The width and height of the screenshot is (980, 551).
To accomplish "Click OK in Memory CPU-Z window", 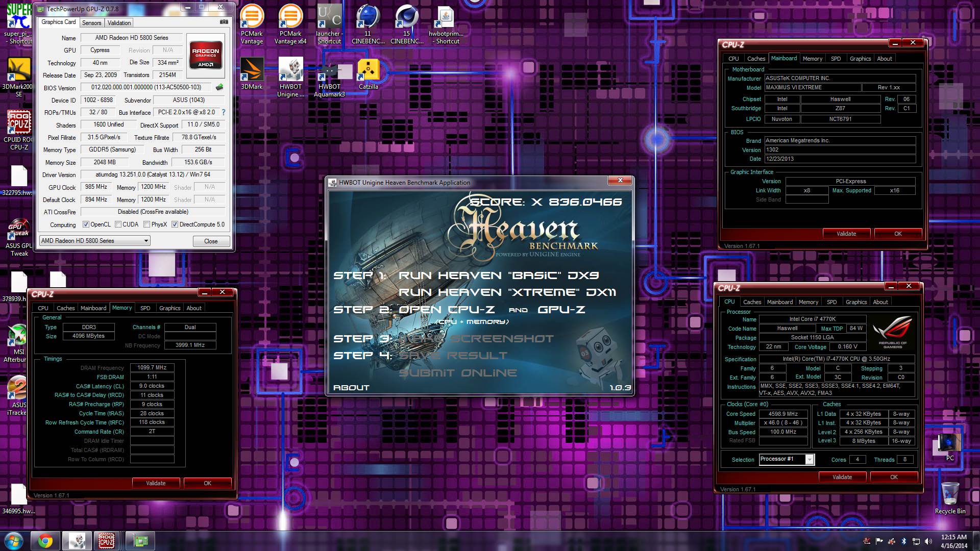I will (x=207, y=483).
